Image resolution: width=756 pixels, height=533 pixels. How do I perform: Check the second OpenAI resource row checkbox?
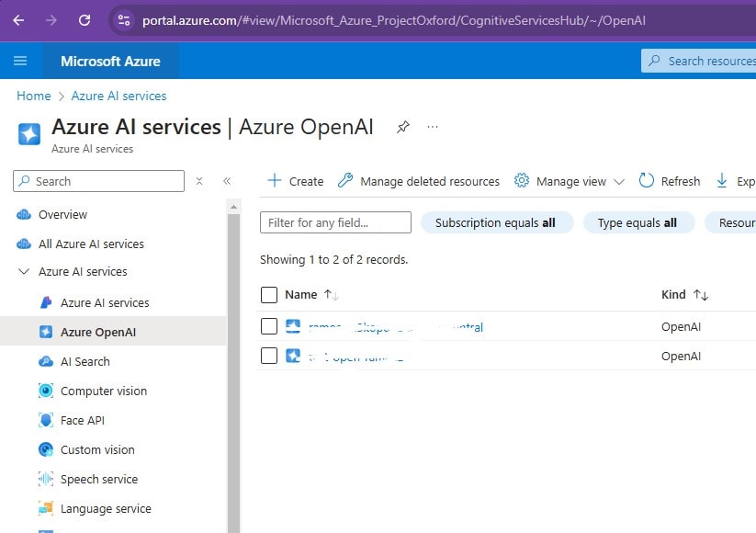pos(269,356)
